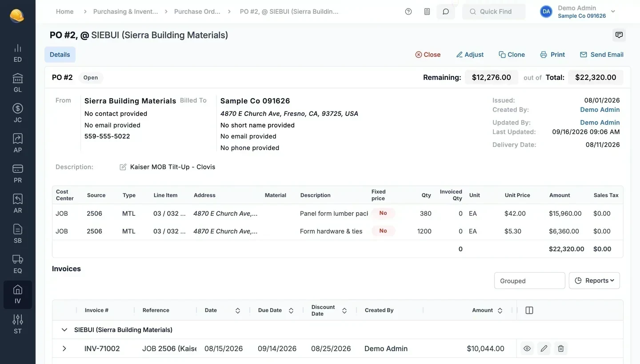Open the PR payroll module
Image resolution: width=640 pixels, height=364 pixels.
coord(18,174)
